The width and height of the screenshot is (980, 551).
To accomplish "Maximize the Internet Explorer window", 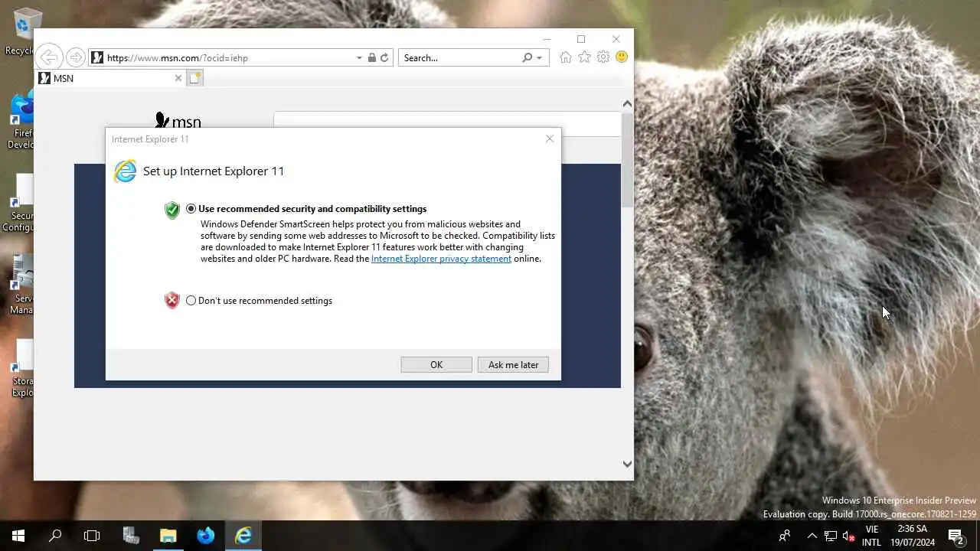I will click(581, 39).
